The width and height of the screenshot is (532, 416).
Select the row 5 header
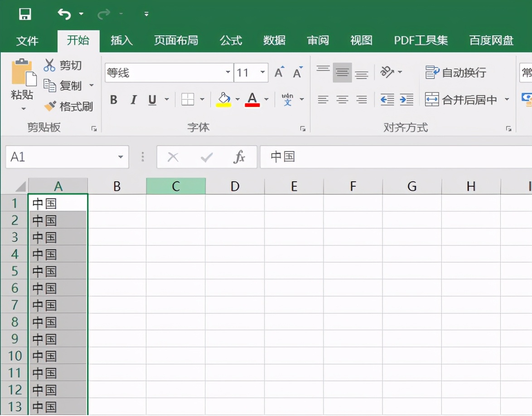[14, 271]
